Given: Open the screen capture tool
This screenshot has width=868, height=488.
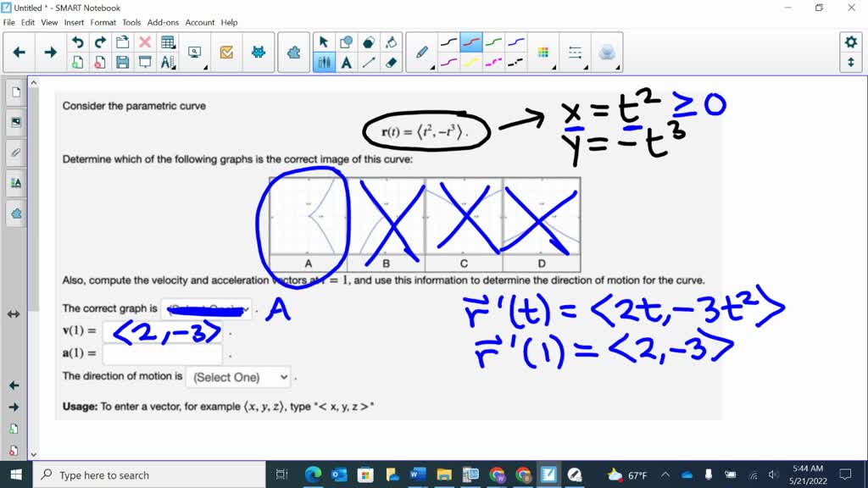Looking at the screenshot, I should 196,53.
